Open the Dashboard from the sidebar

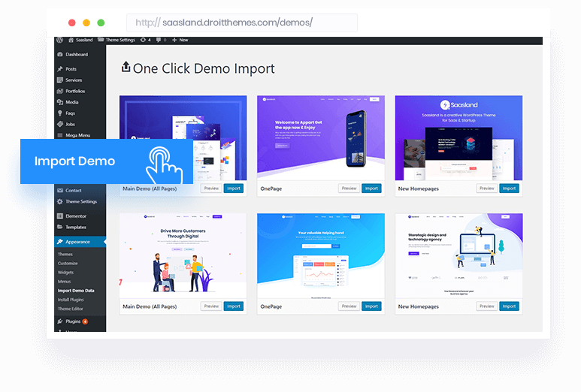76,55
